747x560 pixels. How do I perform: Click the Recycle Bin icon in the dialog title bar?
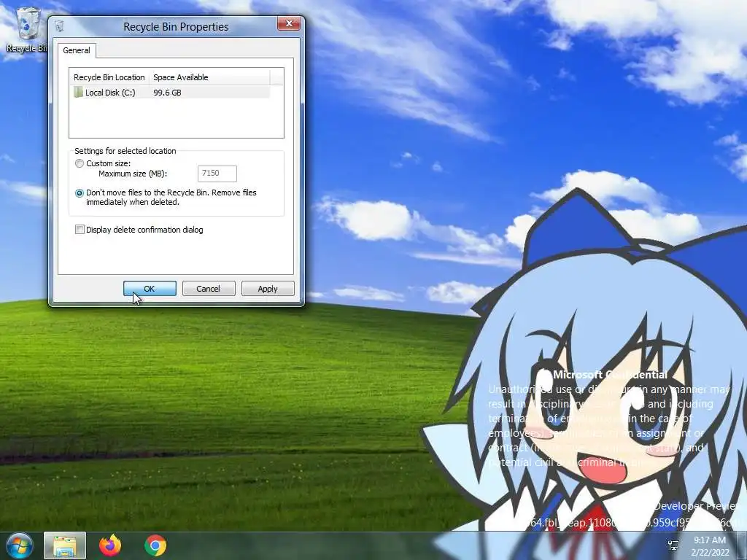point(59,26)
